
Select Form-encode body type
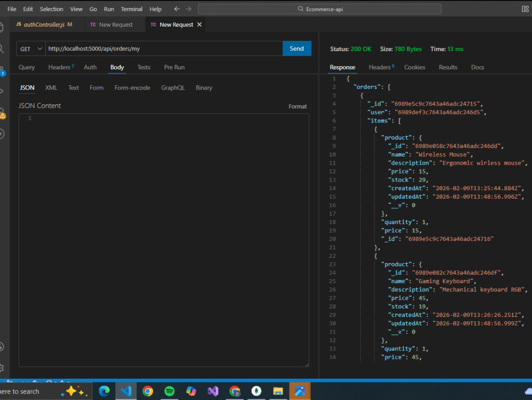click(132, 87)
